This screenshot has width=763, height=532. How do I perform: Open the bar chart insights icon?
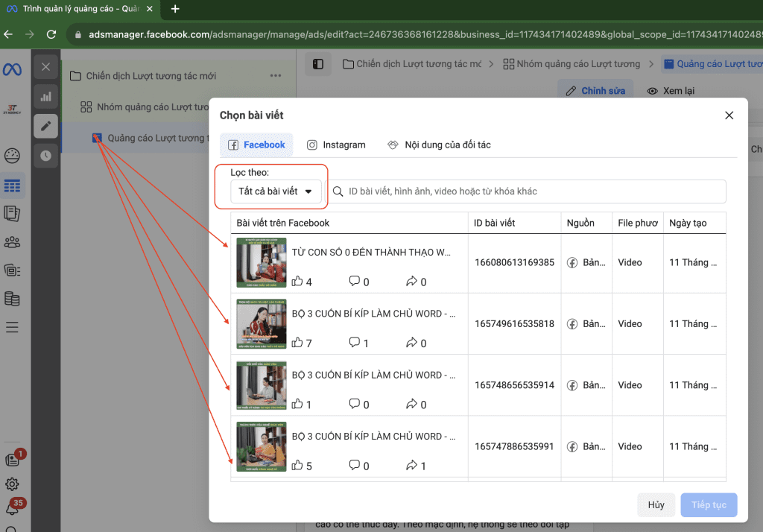pos(45,96)
